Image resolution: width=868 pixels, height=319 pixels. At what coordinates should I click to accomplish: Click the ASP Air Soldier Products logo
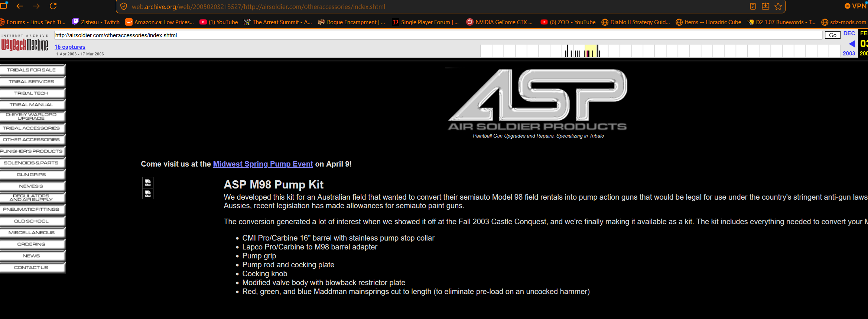(538, 100)
